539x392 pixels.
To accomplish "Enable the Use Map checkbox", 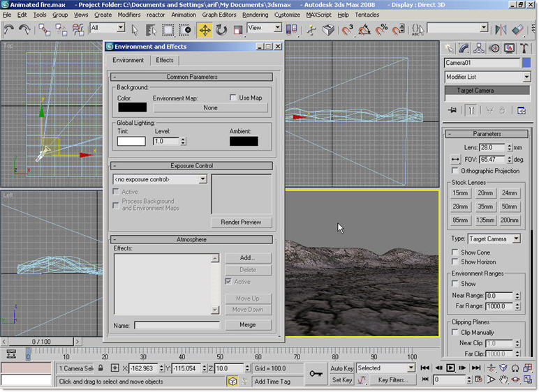I will pos(234,98).
